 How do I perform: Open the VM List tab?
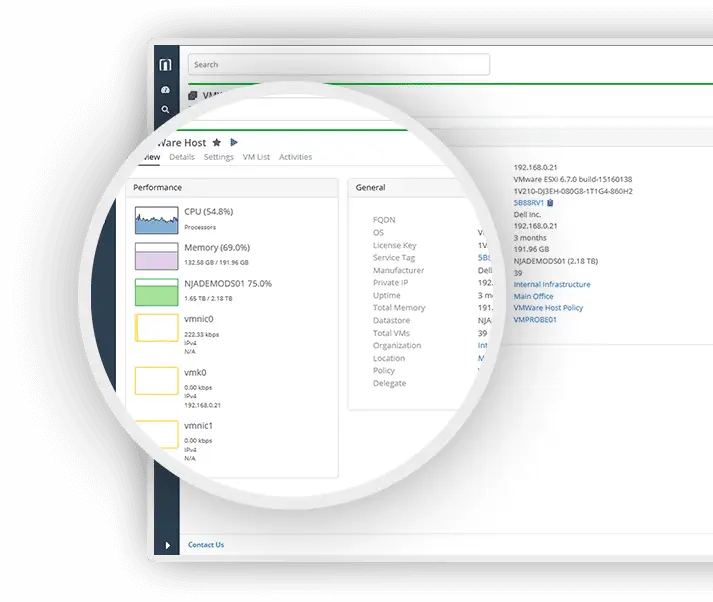pos(256,157)
